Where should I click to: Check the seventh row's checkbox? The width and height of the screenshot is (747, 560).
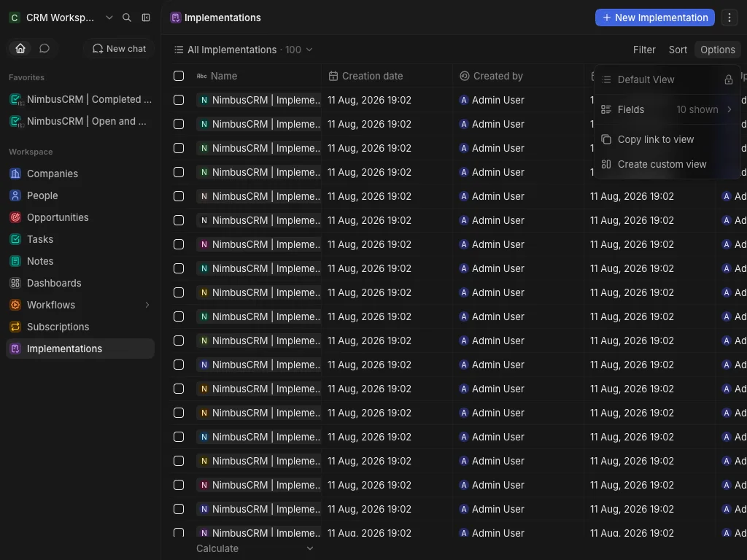click(x=179, y=244)
